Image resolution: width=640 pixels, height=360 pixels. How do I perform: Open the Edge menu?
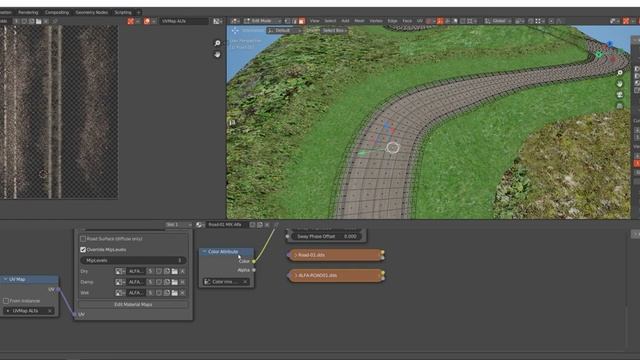click(x=392, y=21)
